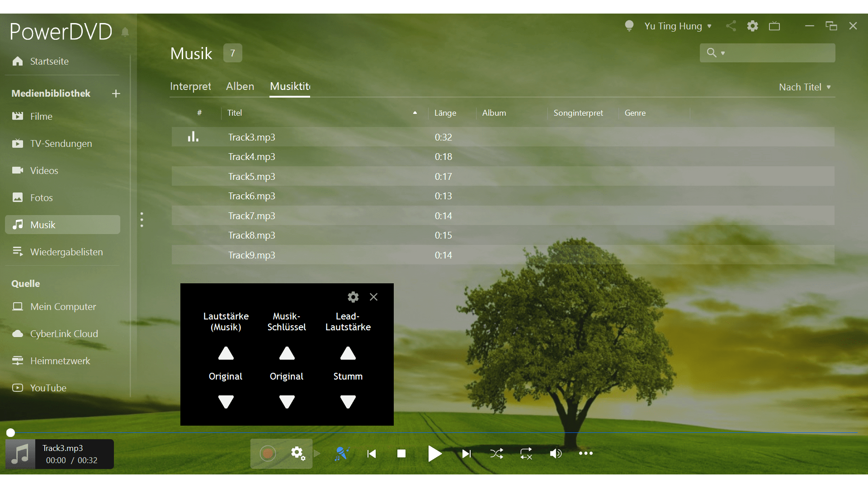Viewport: 868px width, 488px height.
Task: Click the TV mode icon
Action: point(774,26)
